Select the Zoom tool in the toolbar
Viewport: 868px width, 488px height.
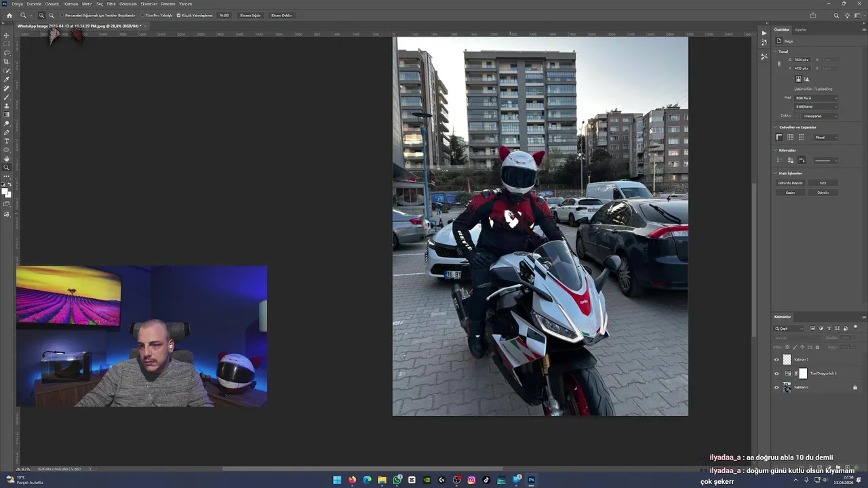click(7, 167)
